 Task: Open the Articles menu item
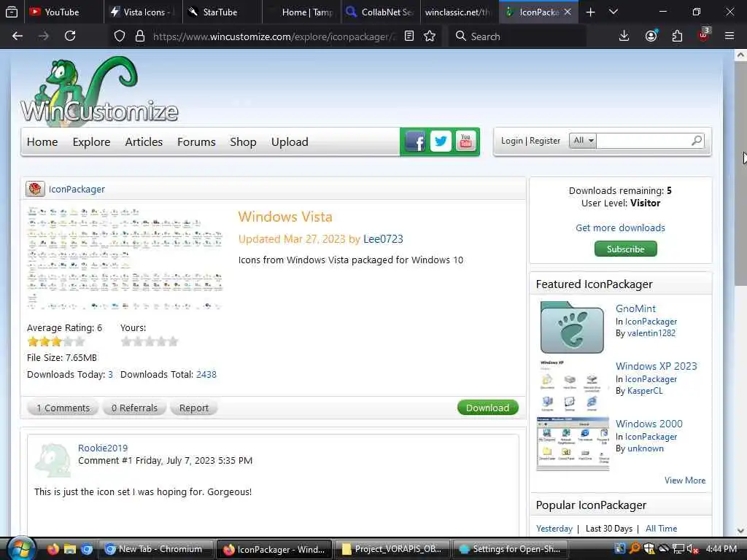coord(144,142)
